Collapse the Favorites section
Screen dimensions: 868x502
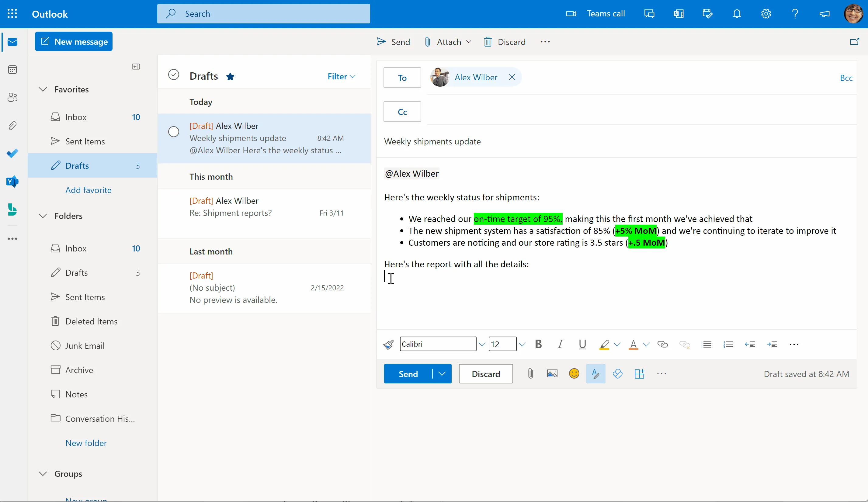[x=42, y=89]
